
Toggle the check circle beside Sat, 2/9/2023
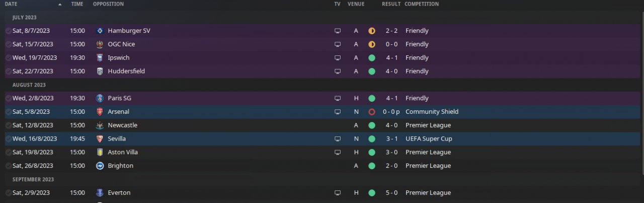[8, 193]
